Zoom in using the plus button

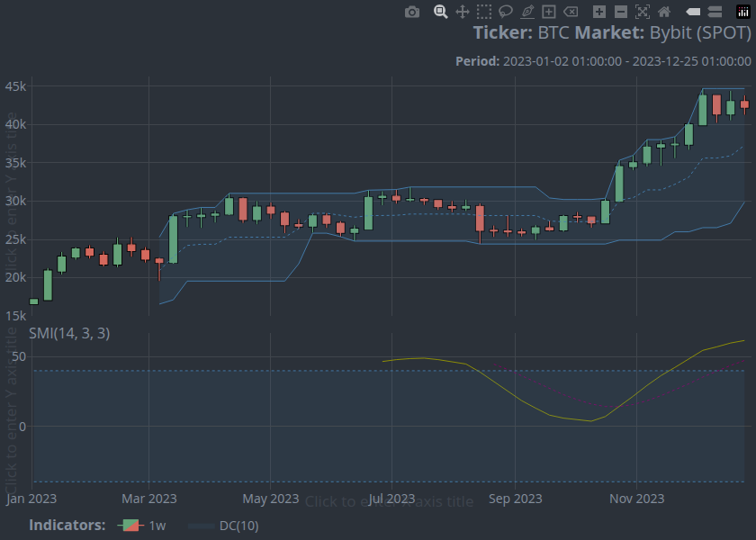point(599,12)
